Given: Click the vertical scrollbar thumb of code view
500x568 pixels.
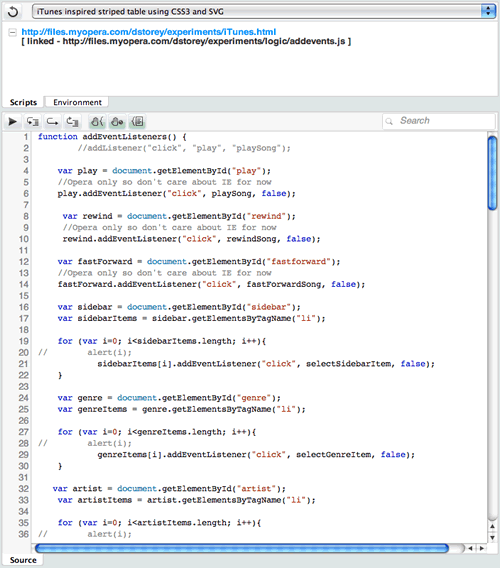Looking at the screenshot, I should click(492, 173).
